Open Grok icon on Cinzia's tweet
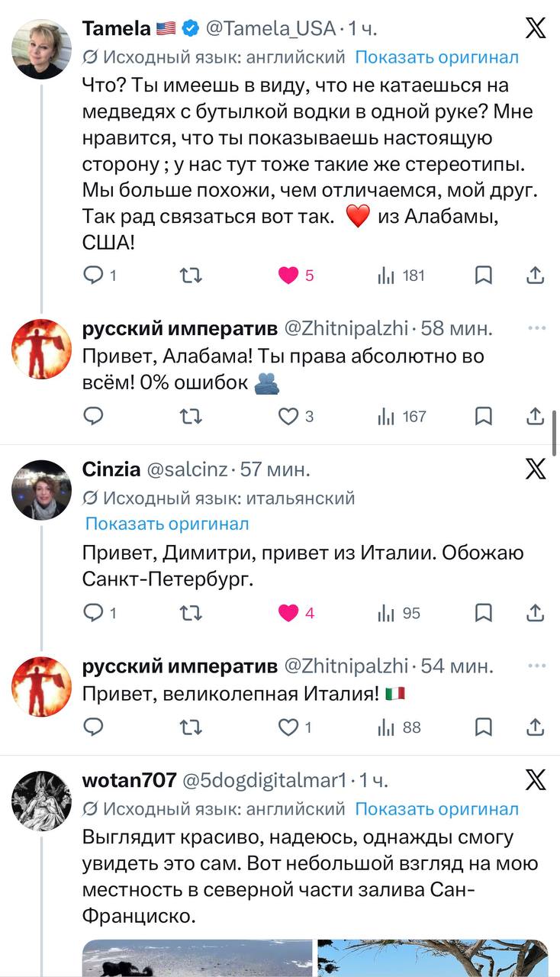Viewport: 560px width, 977px height. [x=536, y=468]
